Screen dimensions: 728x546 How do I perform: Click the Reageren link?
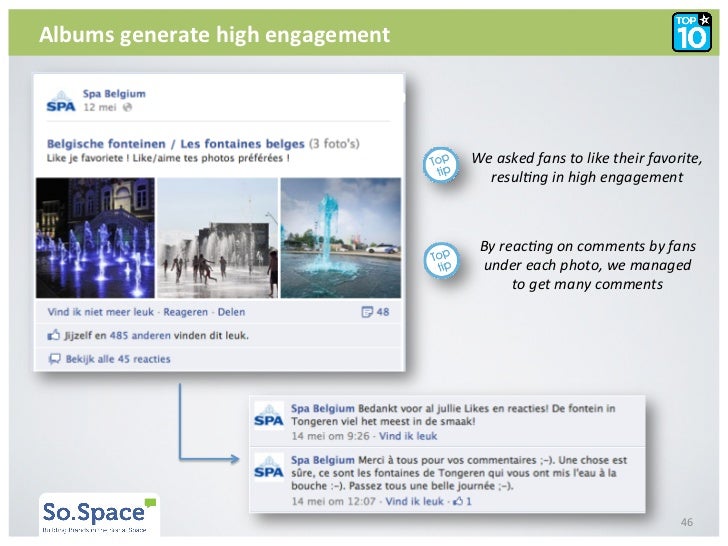185,312
